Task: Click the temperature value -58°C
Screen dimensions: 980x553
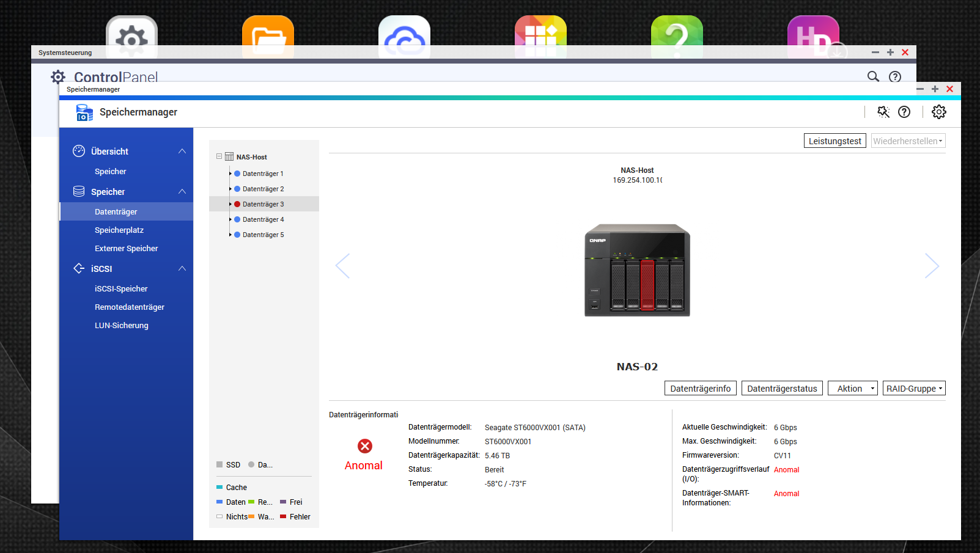Action: 506,484
